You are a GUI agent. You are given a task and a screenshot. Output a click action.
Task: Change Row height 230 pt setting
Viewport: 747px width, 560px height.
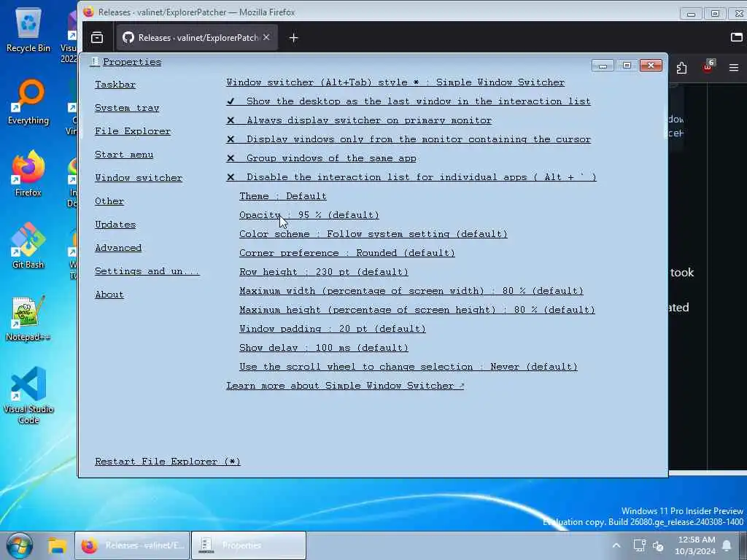[323, 272]
